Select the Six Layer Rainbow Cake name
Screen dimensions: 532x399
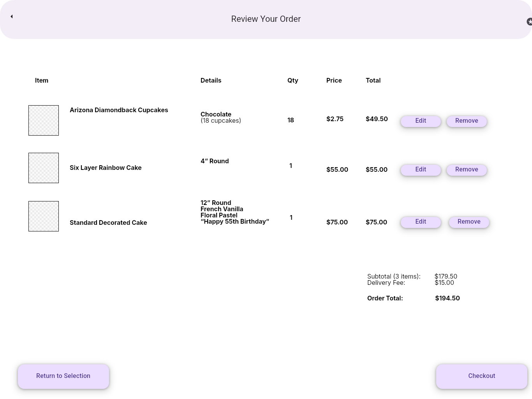[x=106, y=168]
